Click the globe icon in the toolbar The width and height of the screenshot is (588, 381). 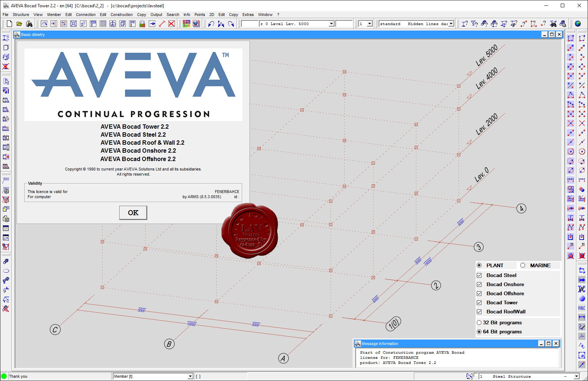[578, 24]
